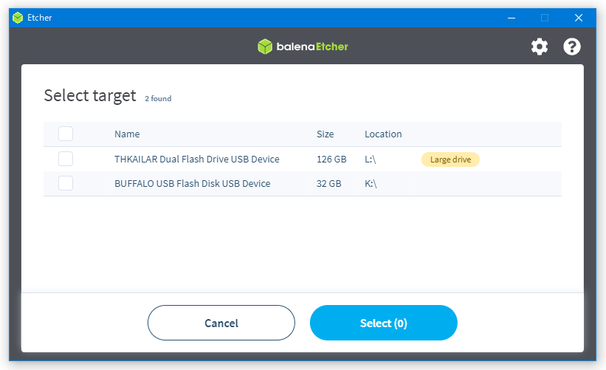The width and height of the screenshot is (606, 370).
Task: Click the balenaEtcher cube logo
Action: [265, 46]
